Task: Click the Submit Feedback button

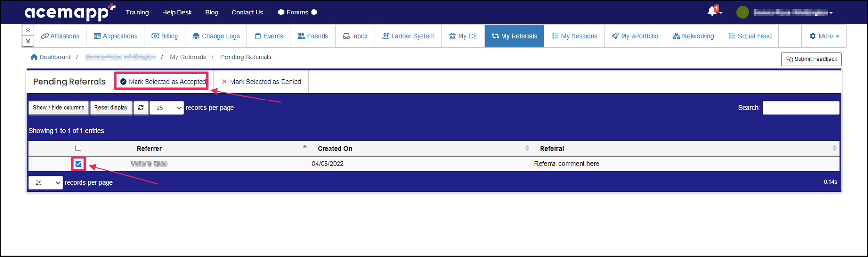Action: click(x=812, y=59)
